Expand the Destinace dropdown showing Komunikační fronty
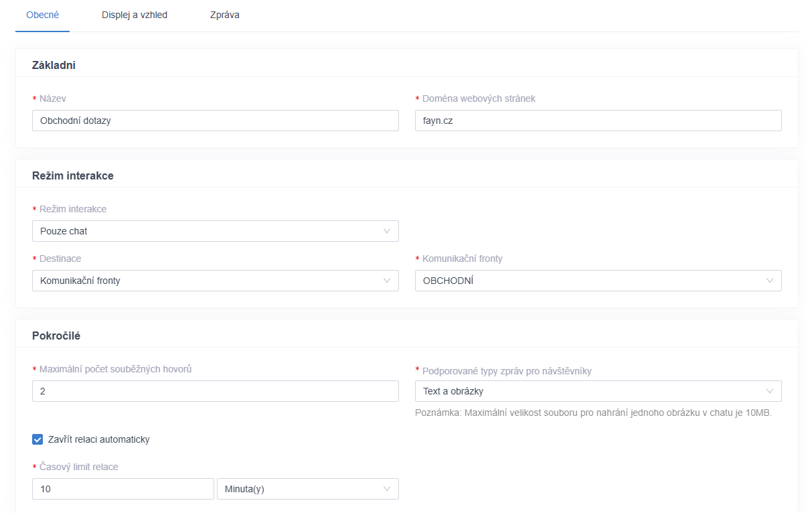 point(214,281)
